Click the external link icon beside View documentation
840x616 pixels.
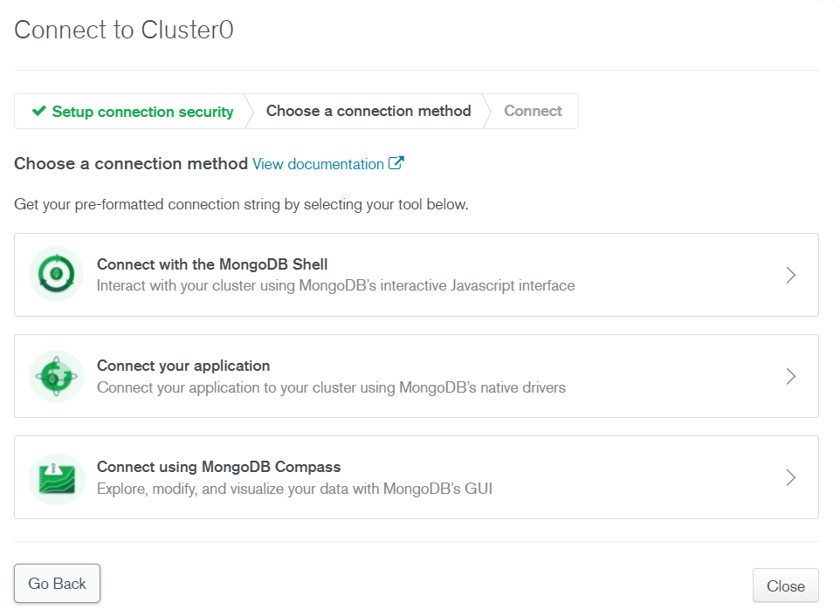[x=396, y=162]
